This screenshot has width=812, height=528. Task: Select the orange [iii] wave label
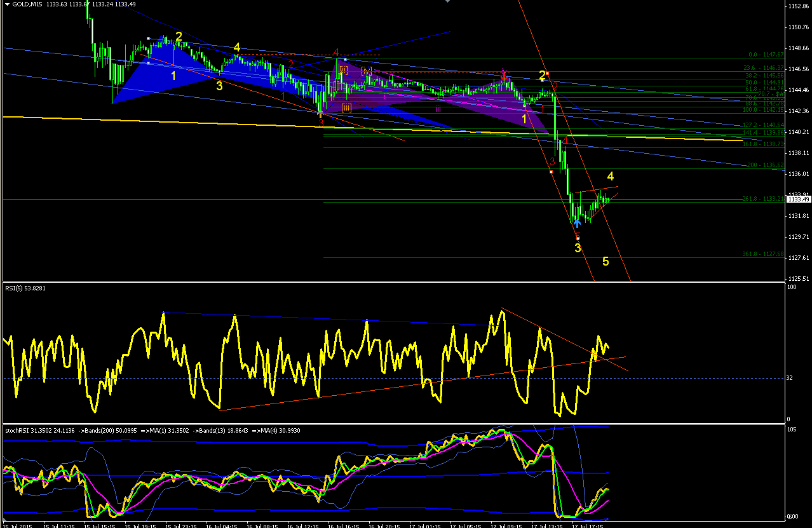click(346, 108)
